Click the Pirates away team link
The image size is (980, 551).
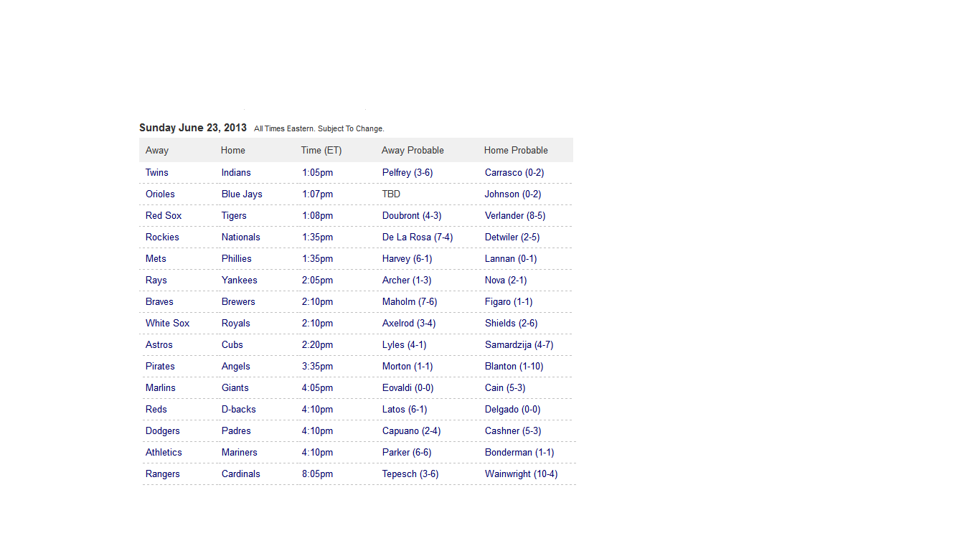pyautogui.click(x=160, y=366)
